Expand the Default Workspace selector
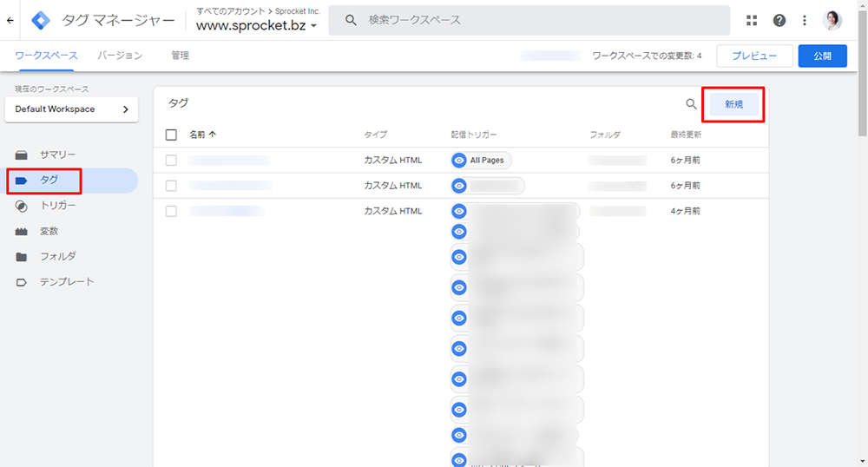Image resolution: width=868 pixels, height=467 pixels. pos(71,109)
